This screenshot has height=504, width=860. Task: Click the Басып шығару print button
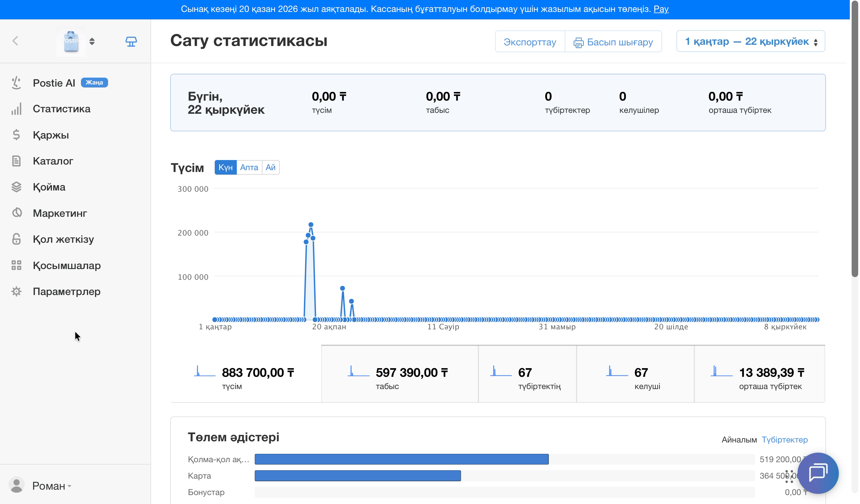tap(613, 42)
